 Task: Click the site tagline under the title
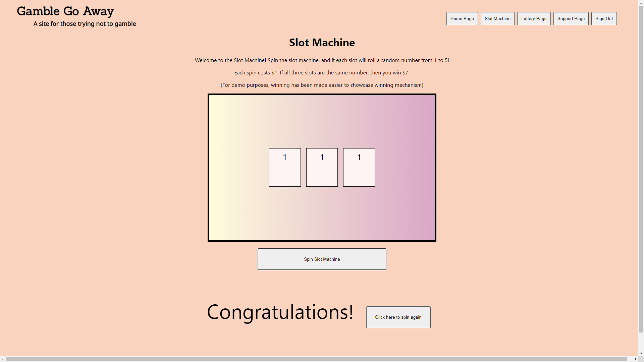(85, 24)
